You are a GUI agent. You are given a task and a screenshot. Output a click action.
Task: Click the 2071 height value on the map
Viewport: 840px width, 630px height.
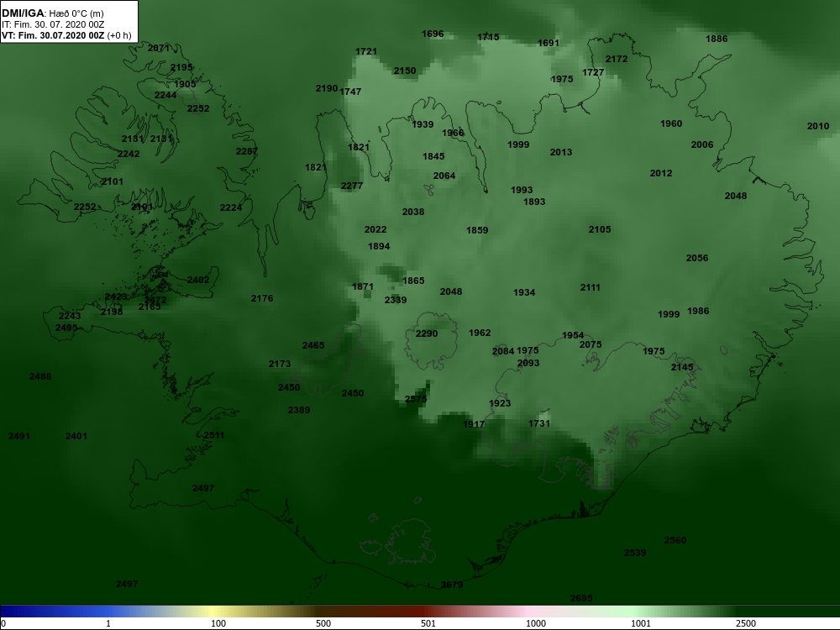pyautogui.click(x=159, y=48)
